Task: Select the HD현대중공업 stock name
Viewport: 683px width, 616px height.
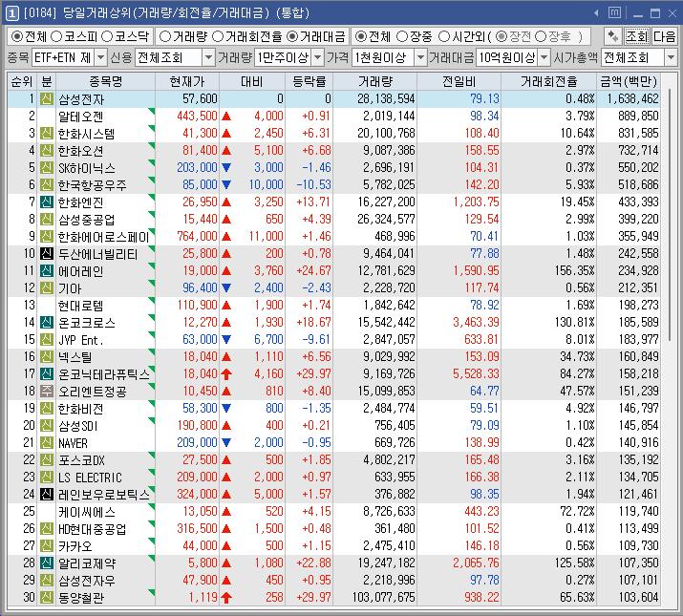Action: click(93, 529)
